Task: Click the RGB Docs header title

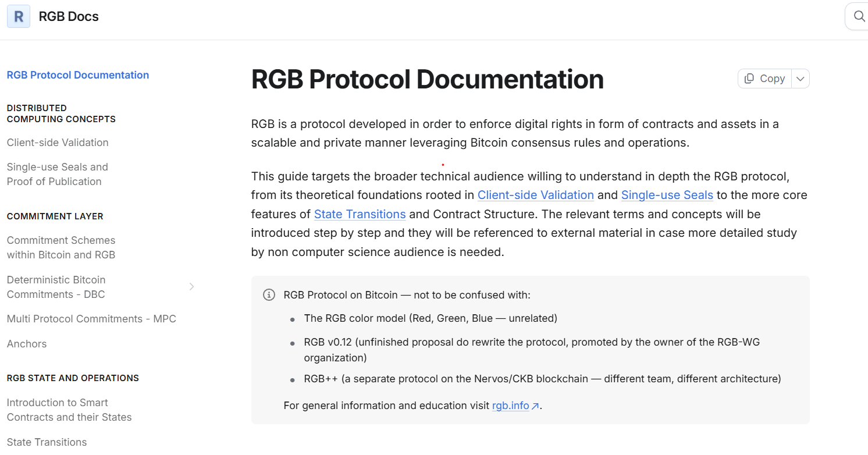Action: (69, 16)
